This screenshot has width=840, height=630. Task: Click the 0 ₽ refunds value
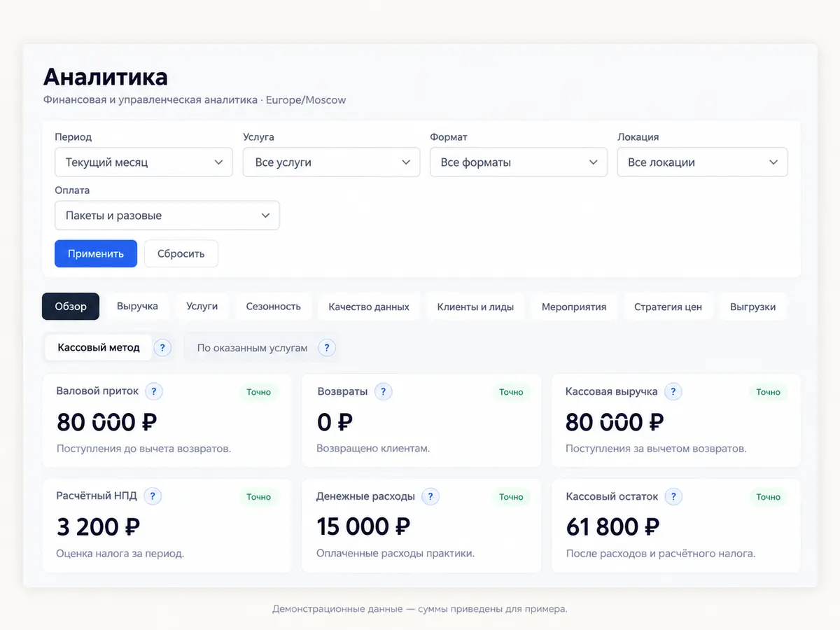pyautogui.click(x=335, y=422)
